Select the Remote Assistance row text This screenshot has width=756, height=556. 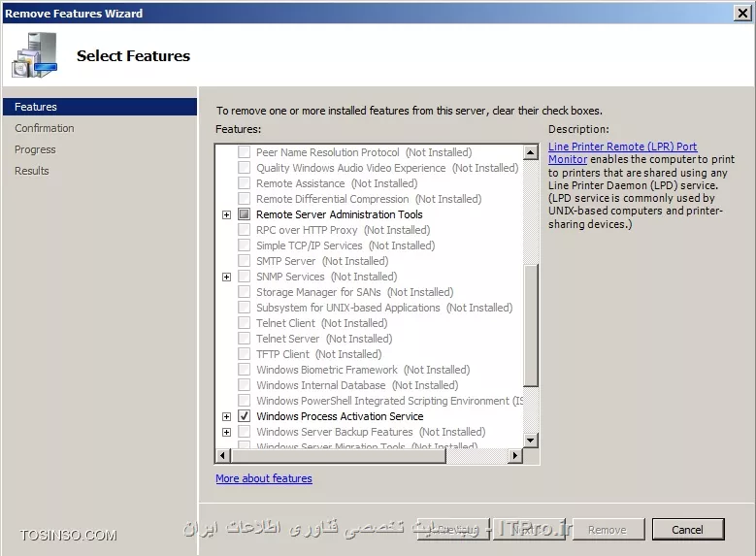pos(337,183)
